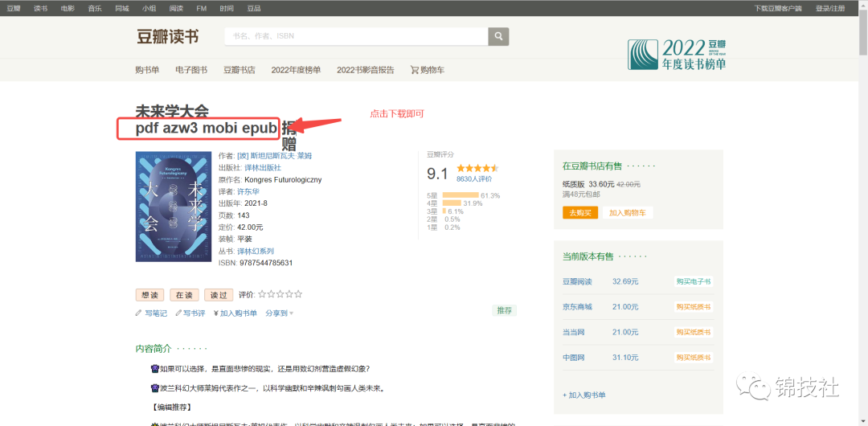This screenshot has width=868, height=426.
Task: Click 购买纸质书 in 京东商城 row
Action: coord(693,307)
